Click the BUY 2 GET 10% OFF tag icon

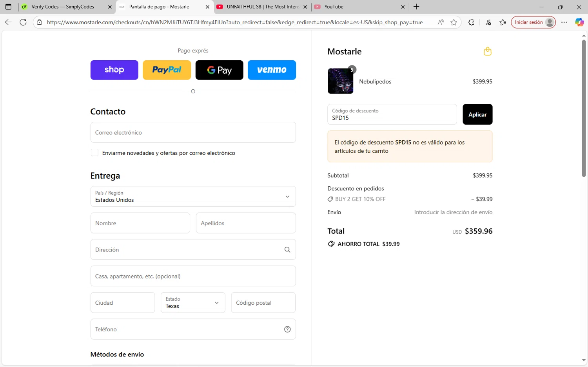coord(330,199)
